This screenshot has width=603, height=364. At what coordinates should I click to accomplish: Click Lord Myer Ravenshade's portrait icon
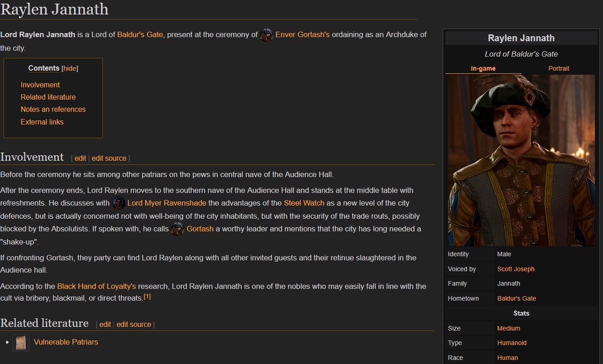[119, 203]
